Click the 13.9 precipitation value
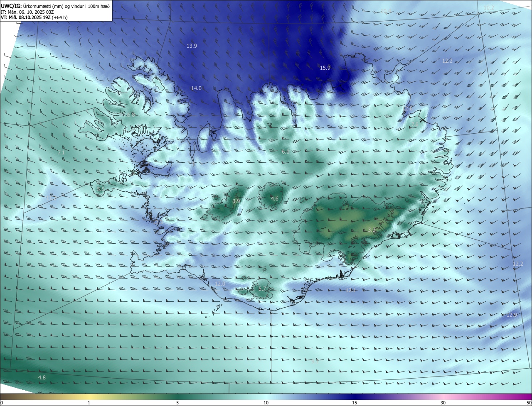Screen dimensions: 532x406 tap(192, 46)
